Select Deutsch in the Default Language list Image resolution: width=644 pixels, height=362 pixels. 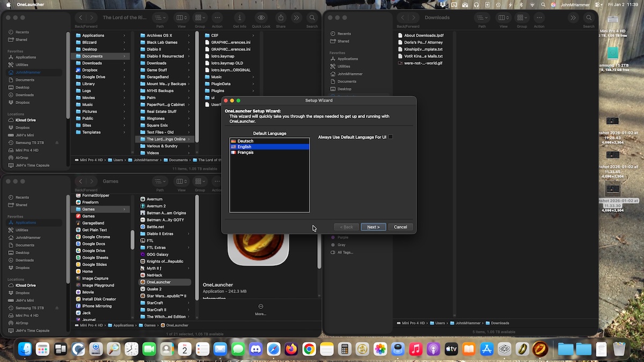coord(269,141)
